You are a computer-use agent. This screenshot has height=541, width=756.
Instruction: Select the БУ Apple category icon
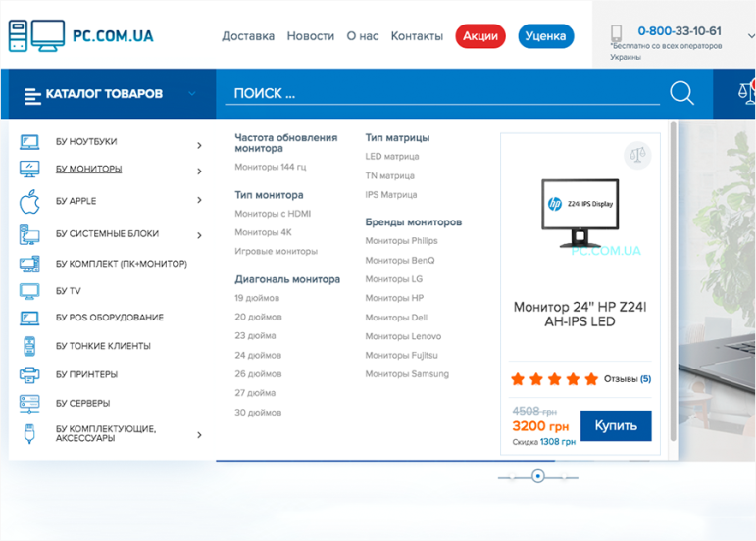[29, 202]
